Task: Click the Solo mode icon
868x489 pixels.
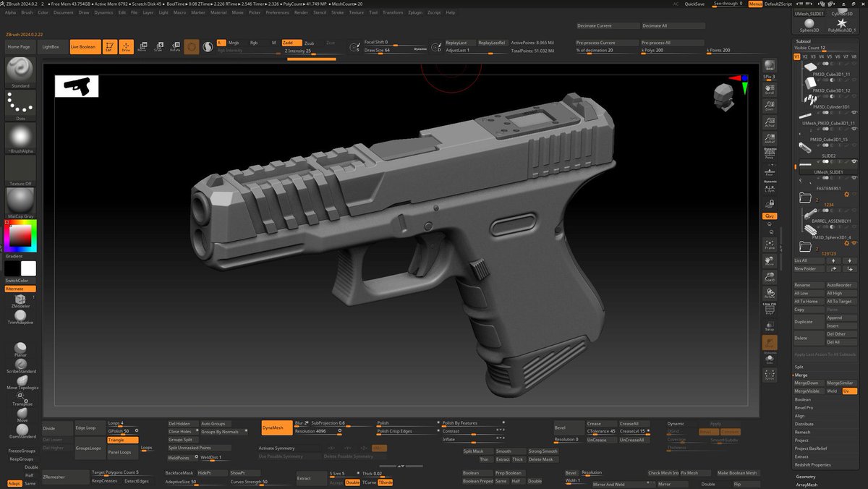Action: pos(770,360)
